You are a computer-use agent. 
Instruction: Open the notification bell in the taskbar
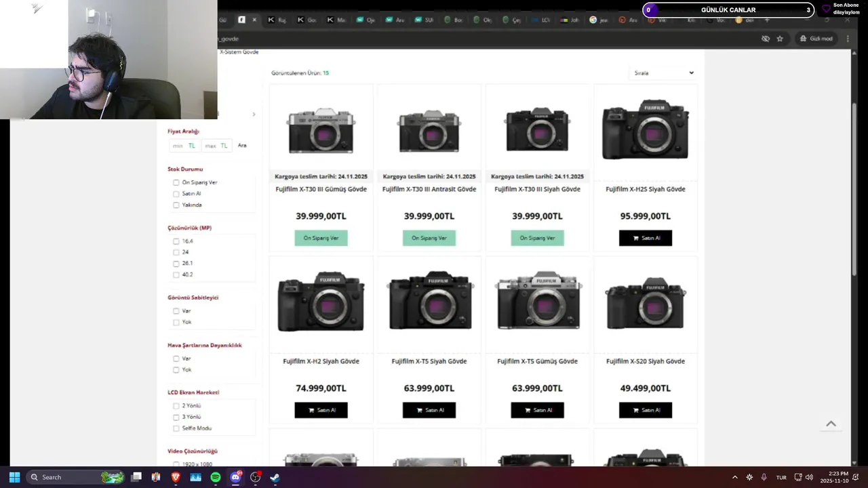tap(855, 477)
